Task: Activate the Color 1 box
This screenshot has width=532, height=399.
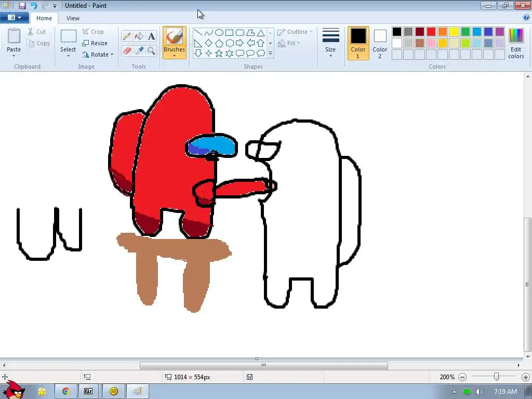Action: [x=358, y=43]
